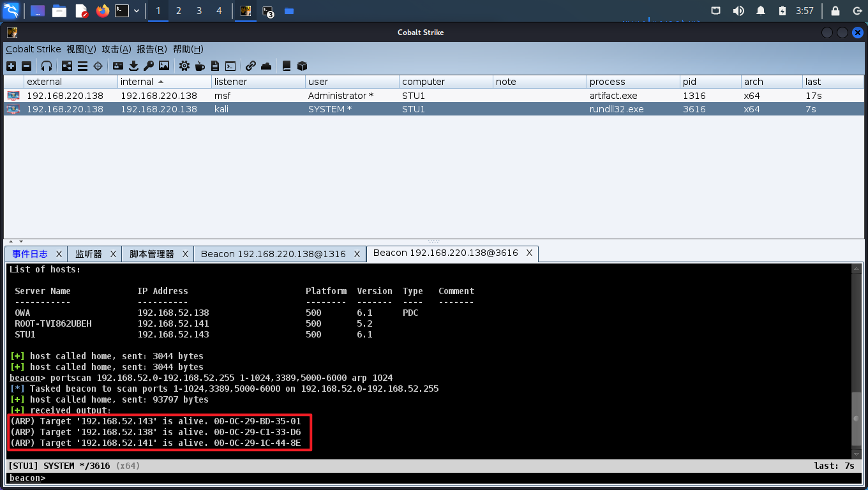The width and height of the screenshot is (868, 490).
Task: Click the beacon console vertical scrollbar
Action: click(857, 360)
